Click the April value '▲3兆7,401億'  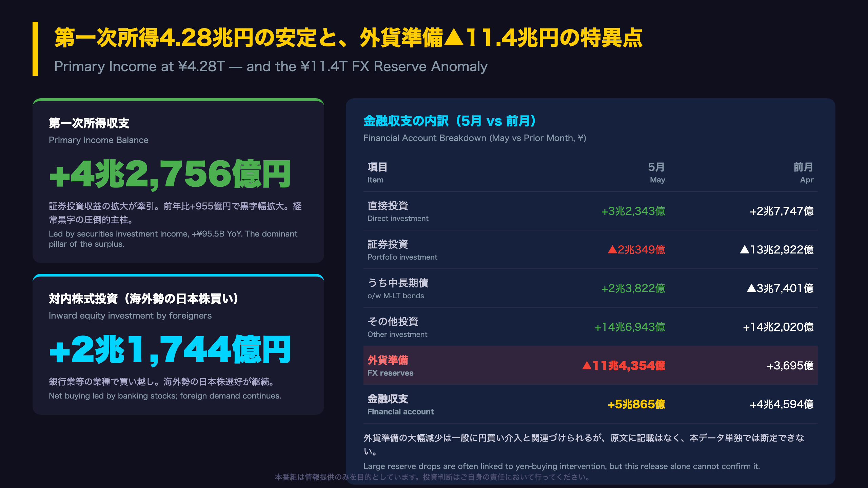tap(780, 288)
